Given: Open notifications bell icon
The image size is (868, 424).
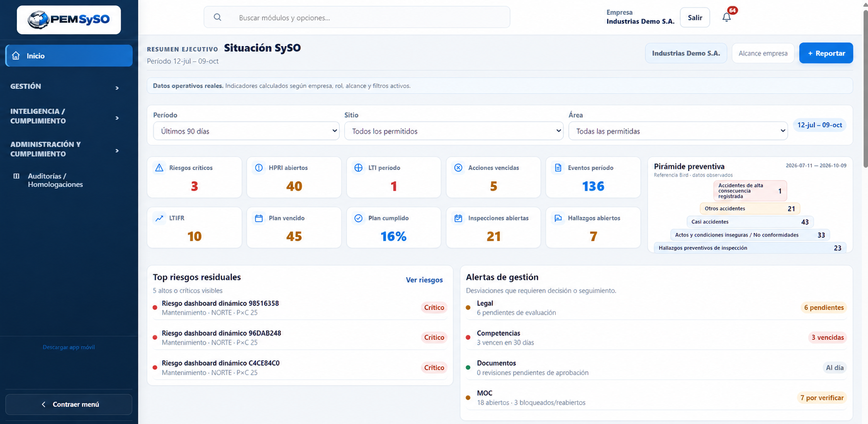Looking at the screenshot, I should tap(726, 17).
